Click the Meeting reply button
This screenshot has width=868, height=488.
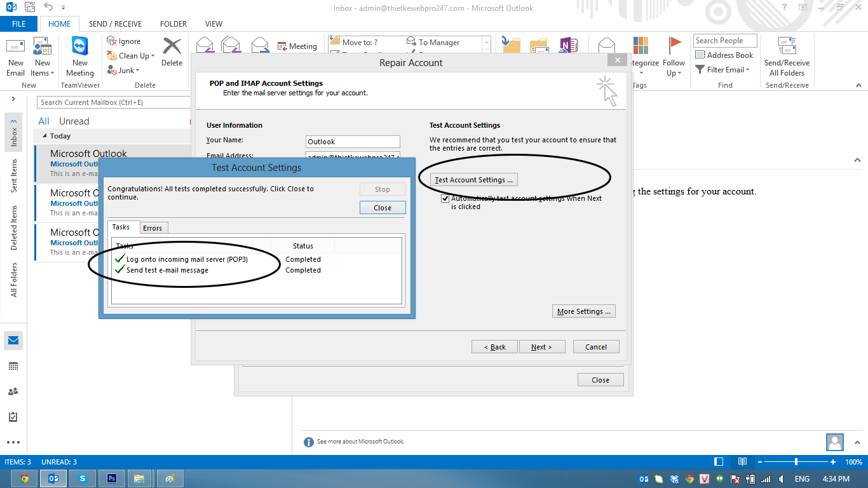point(297,46)
